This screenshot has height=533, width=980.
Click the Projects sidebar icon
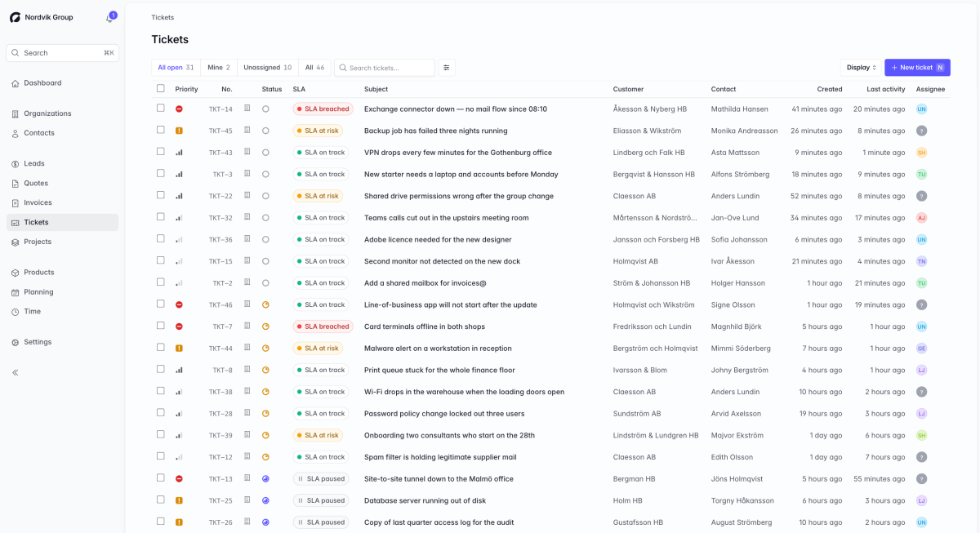click(16, 242)
